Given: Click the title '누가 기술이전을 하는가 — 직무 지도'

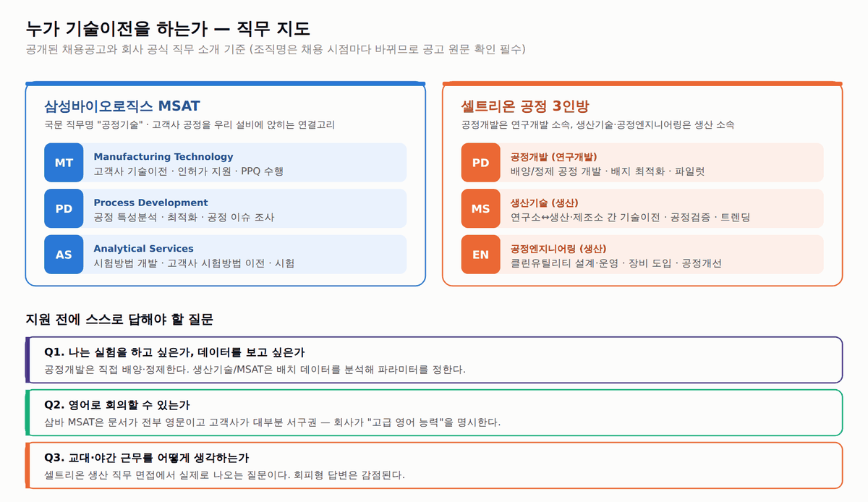Looking at the screenshot, I should [168, 29].
